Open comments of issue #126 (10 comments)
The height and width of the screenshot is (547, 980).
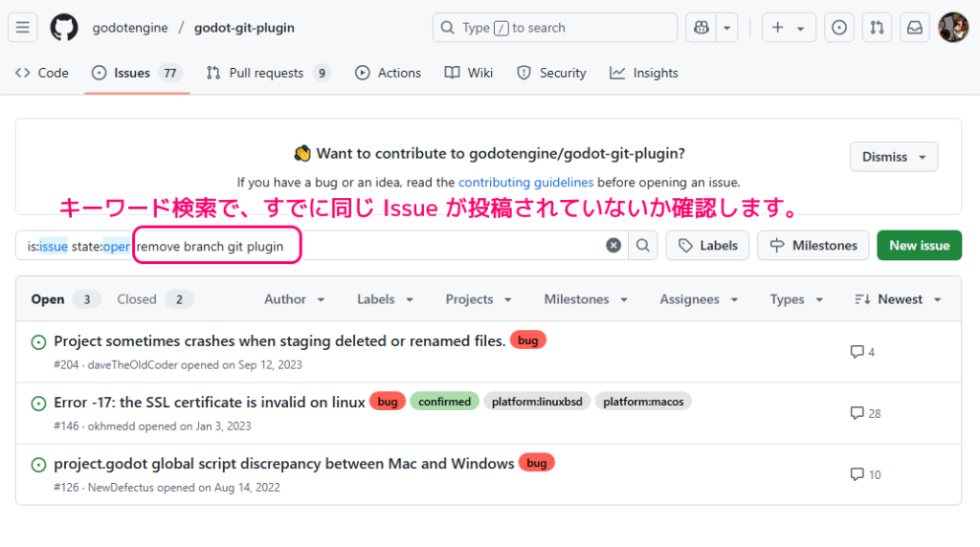(865, 474)
